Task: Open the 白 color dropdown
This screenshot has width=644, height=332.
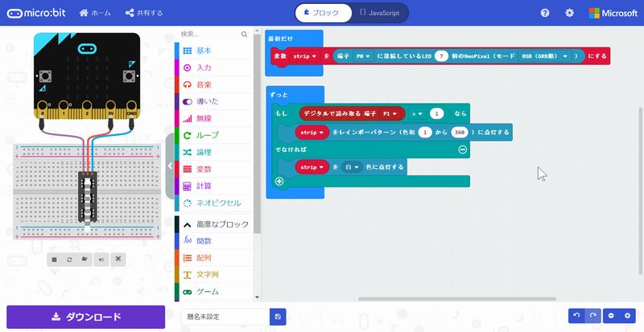Action: [x=353, y=166]
